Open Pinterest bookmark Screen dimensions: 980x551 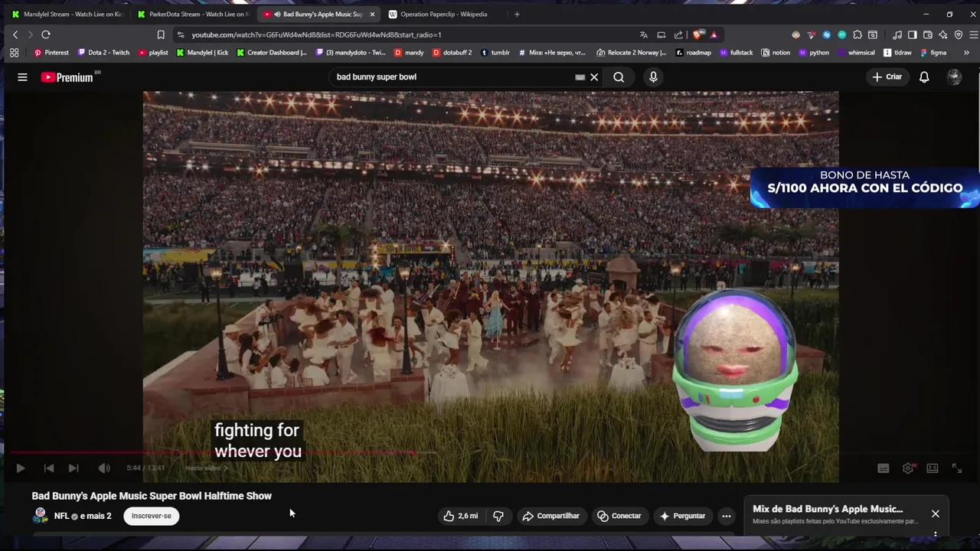51,53
